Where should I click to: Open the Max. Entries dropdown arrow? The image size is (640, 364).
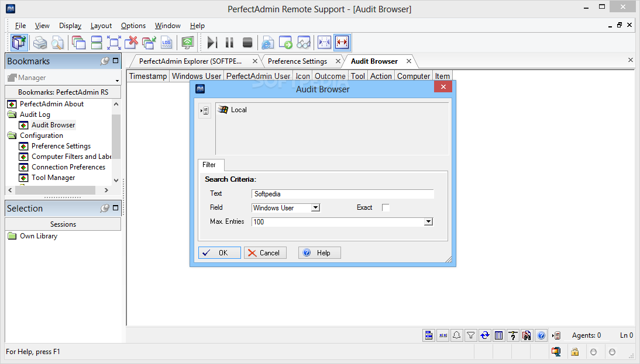coord(428,222)
